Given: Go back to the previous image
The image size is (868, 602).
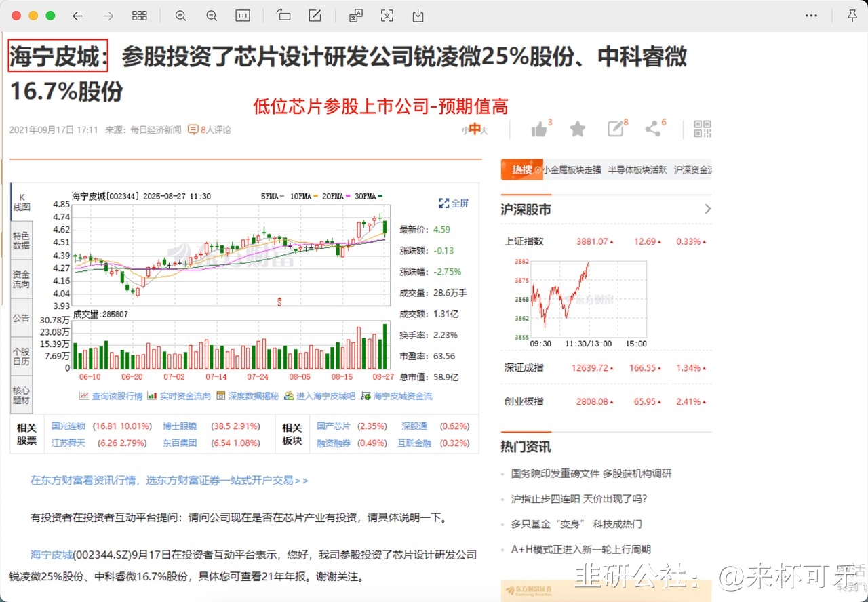Looking at the screenshot, I should (x=77, y=16).
